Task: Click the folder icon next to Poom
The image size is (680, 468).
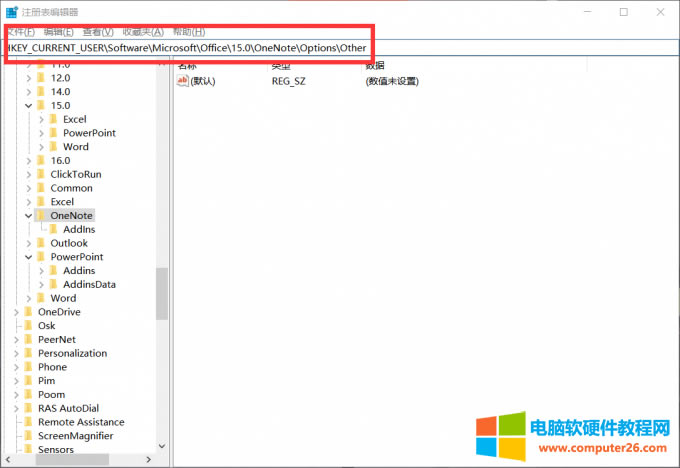Action: click(x=29, y=394)
